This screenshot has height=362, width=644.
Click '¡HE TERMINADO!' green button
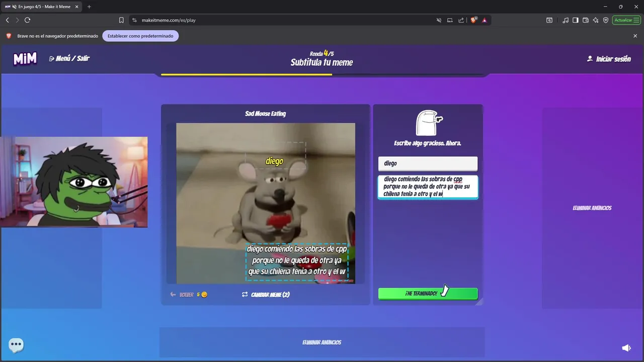(x=428, y=294)
